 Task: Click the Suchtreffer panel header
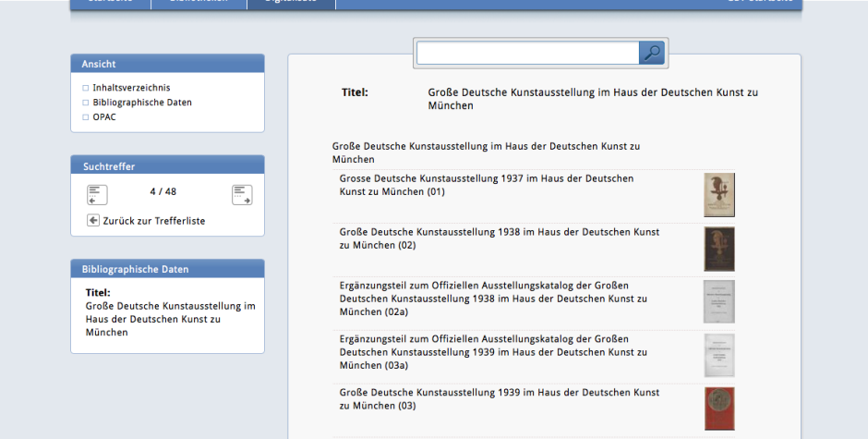168,165
